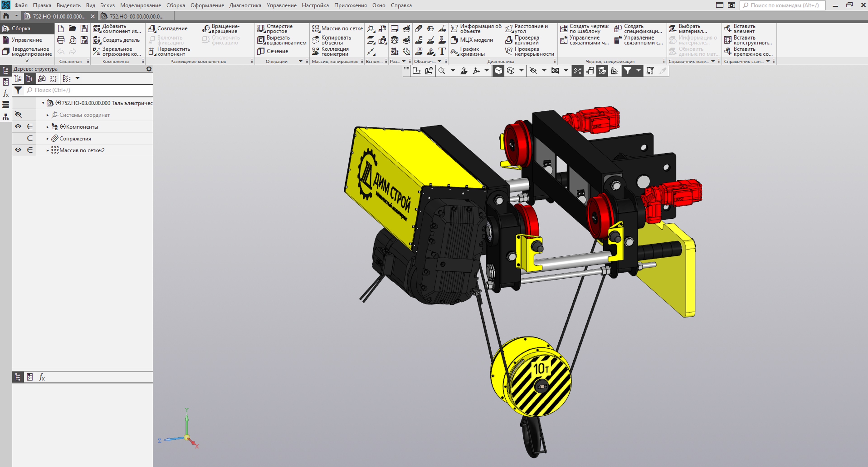Switch to the 752.НО-00.00.00.00.0 document tab
868x467 pixels.
point(136,16)
